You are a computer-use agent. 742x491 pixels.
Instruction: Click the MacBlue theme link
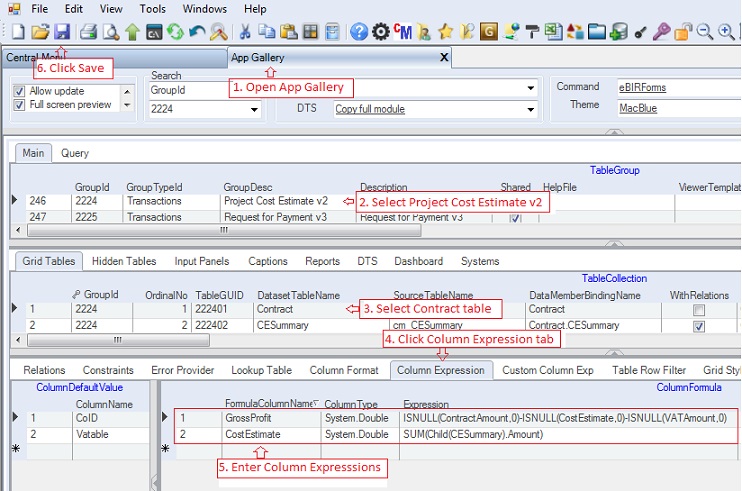[x=638, y=109]
